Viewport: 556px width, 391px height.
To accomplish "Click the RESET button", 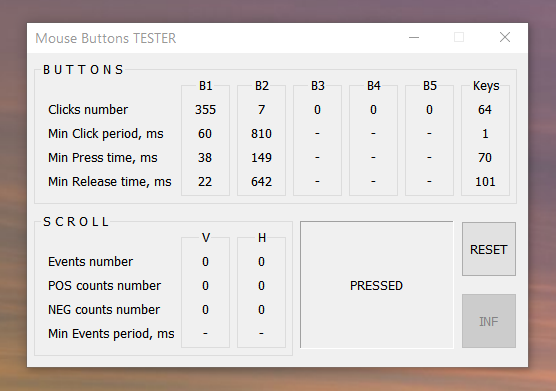I will pyautogui.click(x=489, y=249).
